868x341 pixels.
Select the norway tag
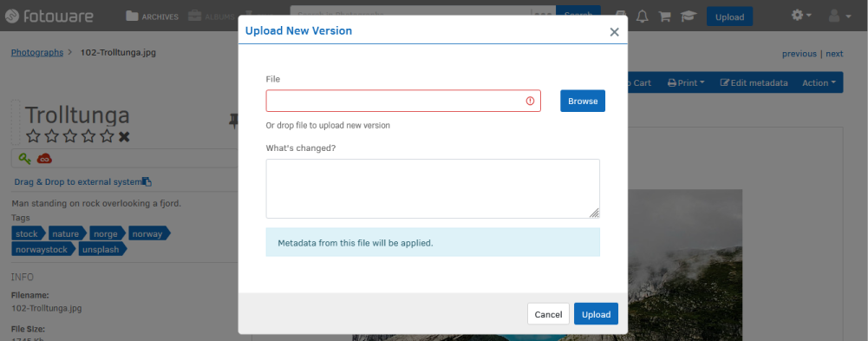click(149, 233)
